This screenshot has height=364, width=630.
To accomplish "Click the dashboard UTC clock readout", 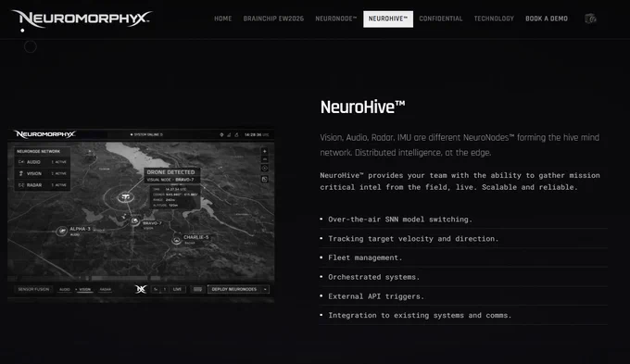I will pos(257,134).
